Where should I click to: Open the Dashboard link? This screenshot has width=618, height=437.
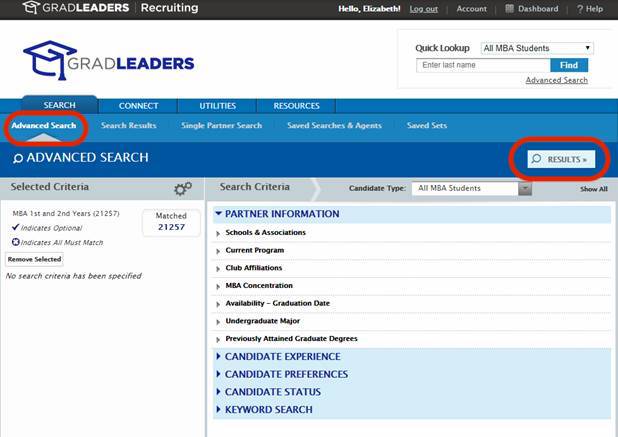pos(538,9)
